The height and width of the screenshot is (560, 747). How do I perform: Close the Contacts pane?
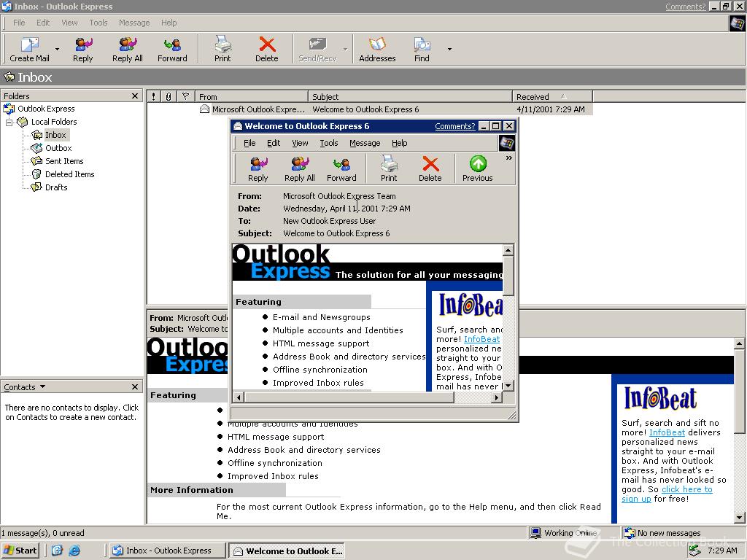click(135, 387)
